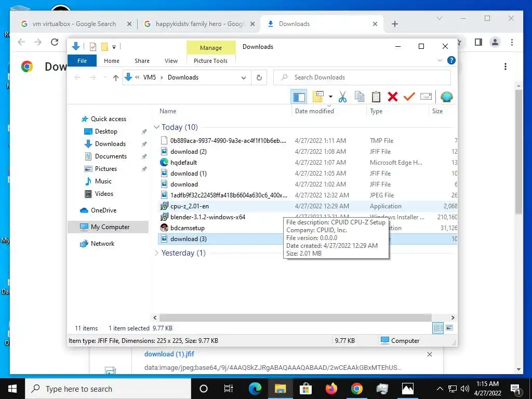Select the 0b889aca TMP file

click(228, 140)
